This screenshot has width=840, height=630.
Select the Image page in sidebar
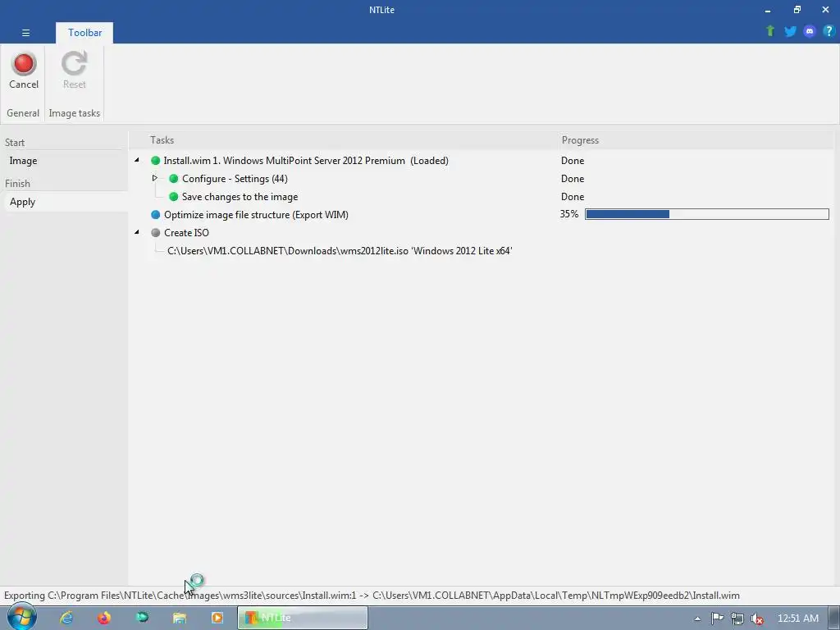tap(64, 161)
